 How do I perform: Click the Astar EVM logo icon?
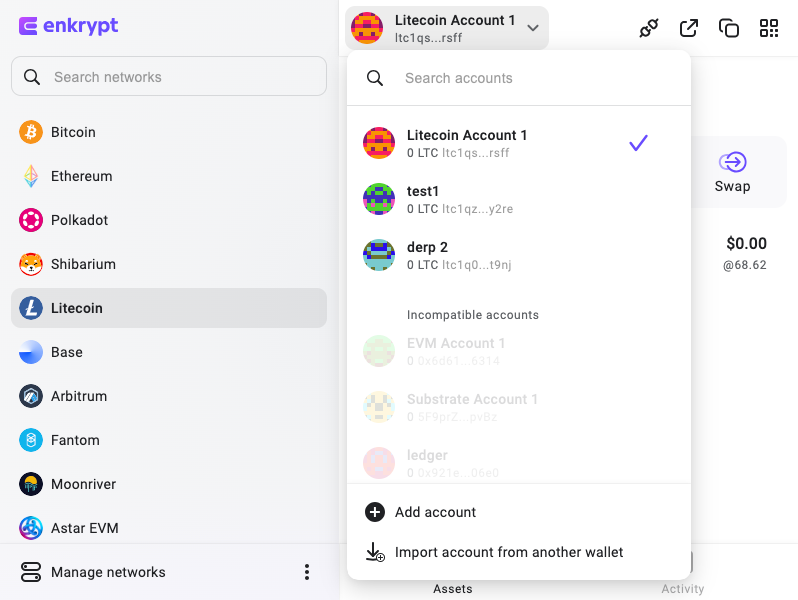tap(31, 528)
